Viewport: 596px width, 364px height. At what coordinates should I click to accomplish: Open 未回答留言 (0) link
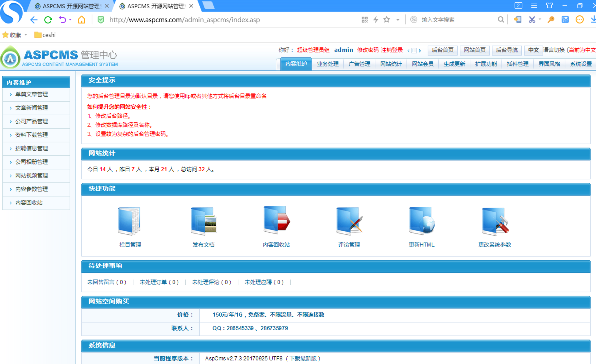107,282
